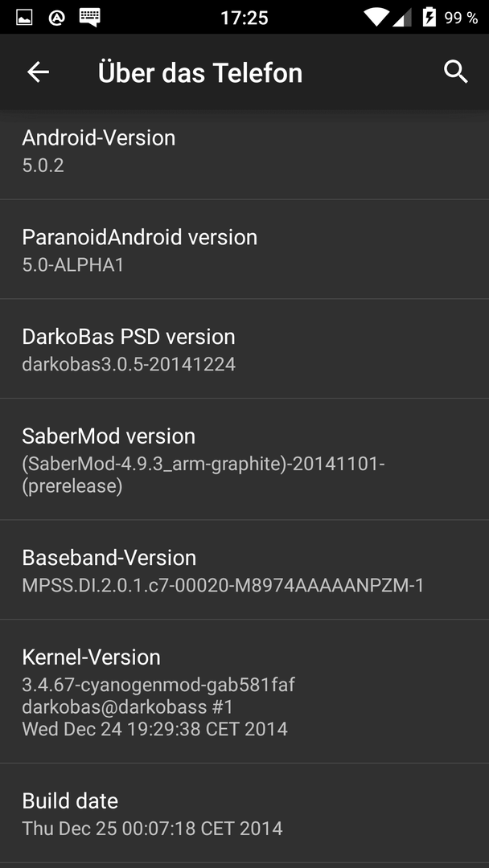Tap the back arrow icon

[x=39, y=72]
